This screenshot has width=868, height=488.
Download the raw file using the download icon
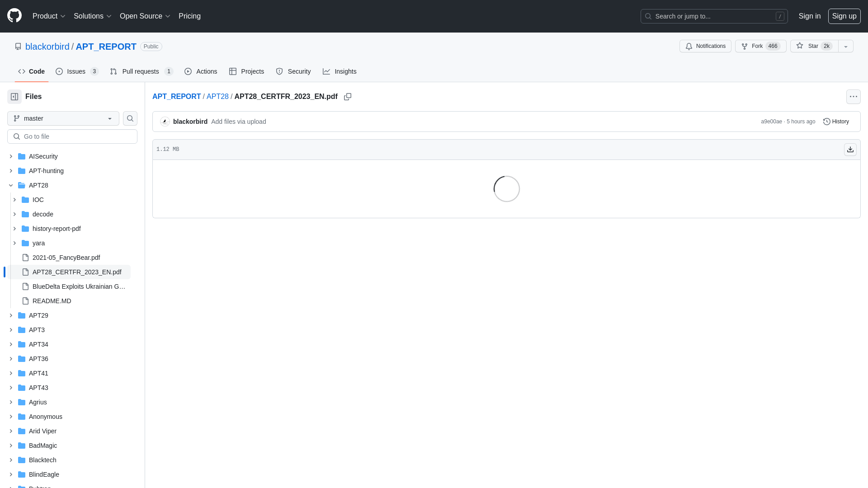[850, 150]
